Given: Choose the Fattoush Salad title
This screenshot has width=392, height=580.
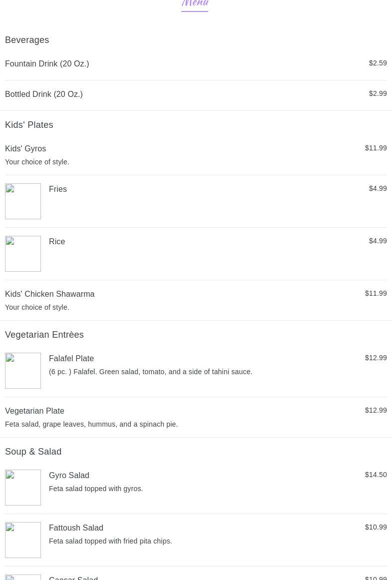Looking at the screenshot, I should click(76, 528).
